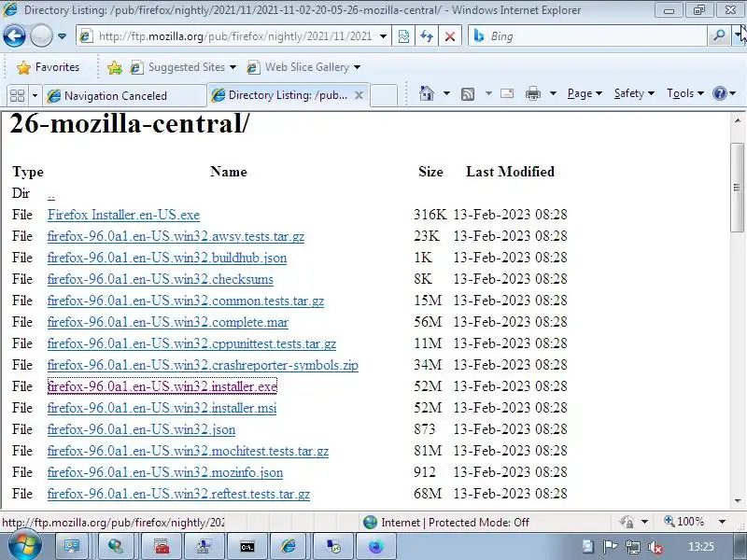Open the win32.cppunittest.tests.tar.gz link
747x560 pixels.
point(191,343)
